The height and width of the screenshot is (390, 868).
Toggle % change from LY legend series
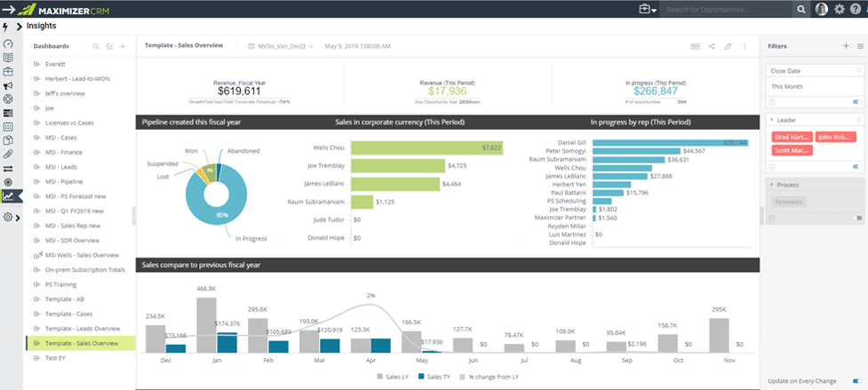pyautogui.click(x=490, y=377)
